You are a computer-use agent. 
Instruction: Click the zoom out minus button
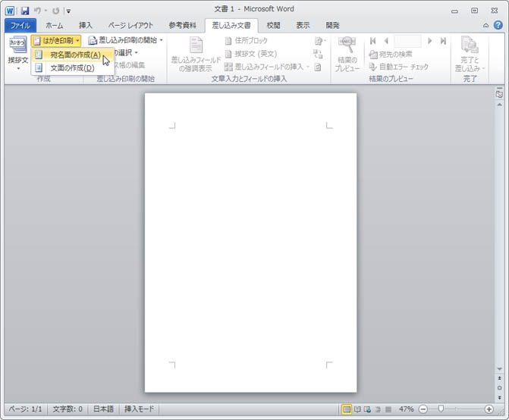click(x=423, y=409)
